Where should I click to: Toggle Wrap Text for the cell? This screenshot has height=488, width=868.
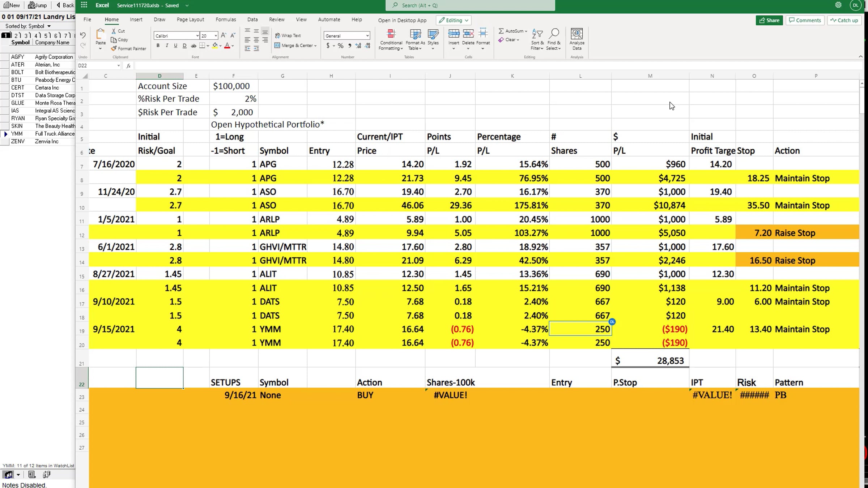click(288, 35)
